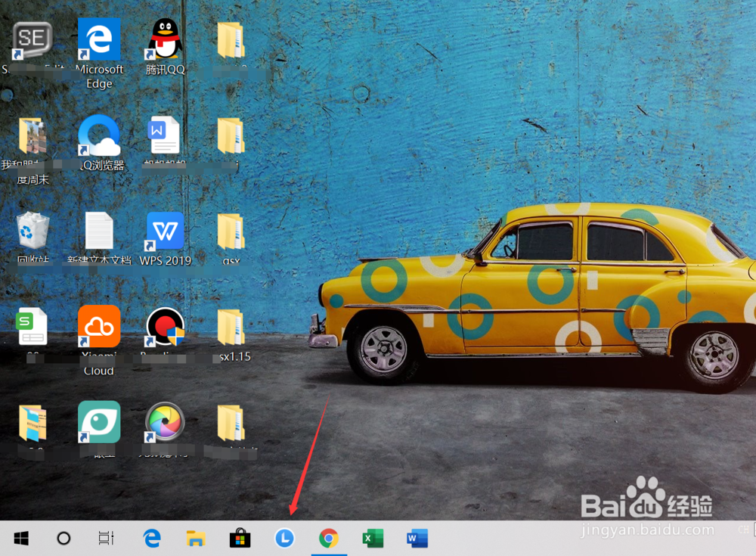756x556 pixels.
Task: Open the Windows Start menu
Action: coord(21,538)
